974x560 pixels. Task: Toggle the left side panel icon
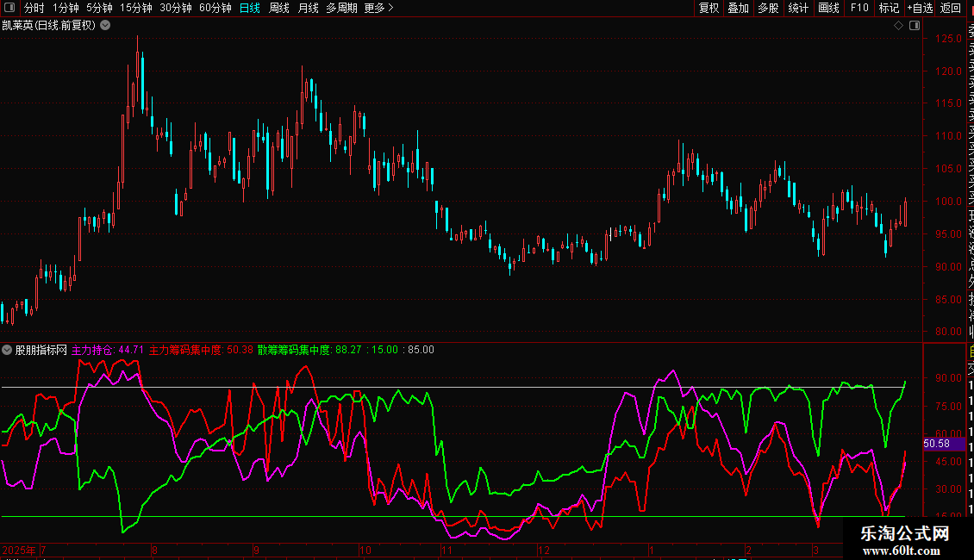(10, 8)
